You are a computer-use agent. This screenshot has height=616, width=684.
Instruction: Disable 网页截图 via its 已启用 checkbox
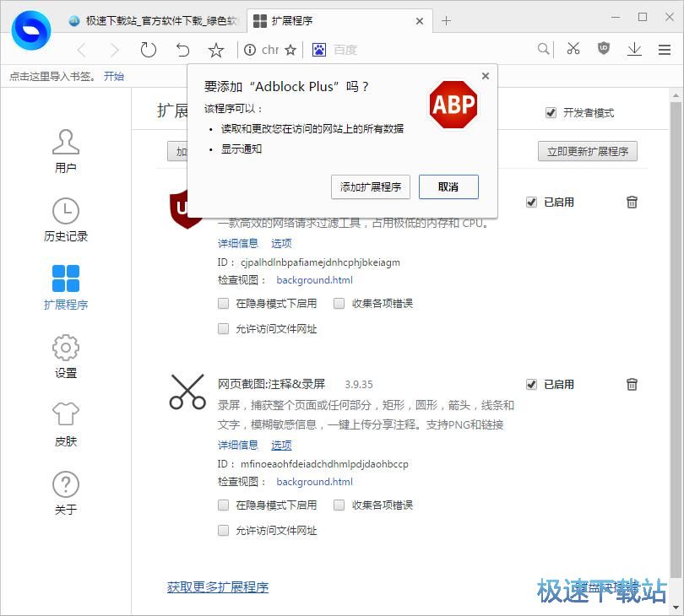[531, 384]
